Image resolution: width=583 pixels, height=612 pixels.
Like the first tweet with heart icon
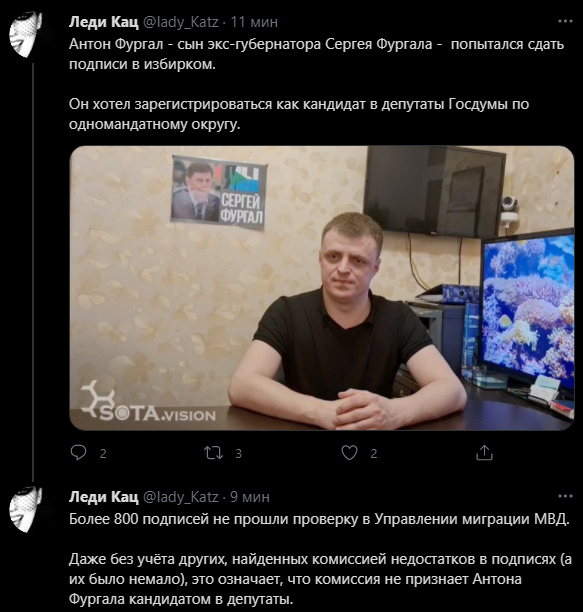(349, 453)
